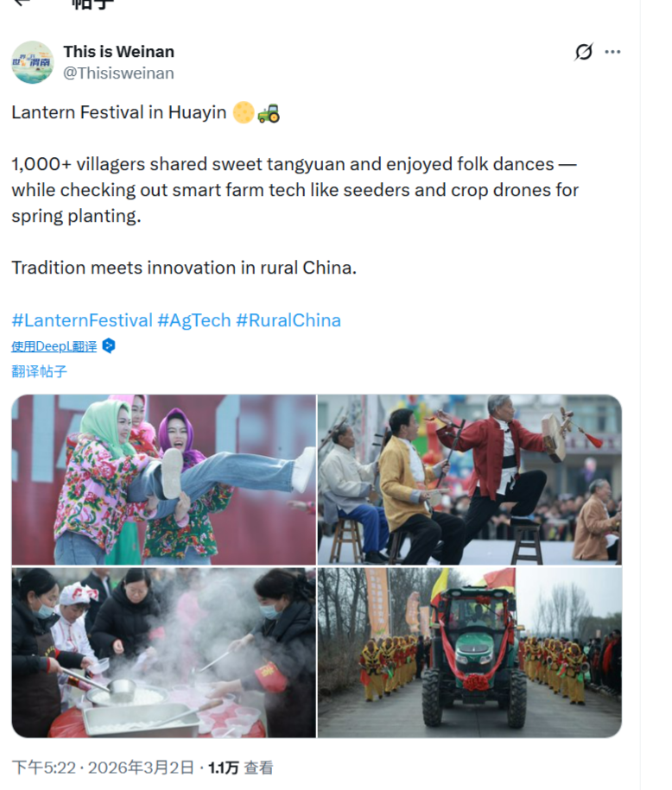This screenshot has width=672, height=790.
Task: Click the 使用DeepL翻译 link
Action: coord(54,346)
